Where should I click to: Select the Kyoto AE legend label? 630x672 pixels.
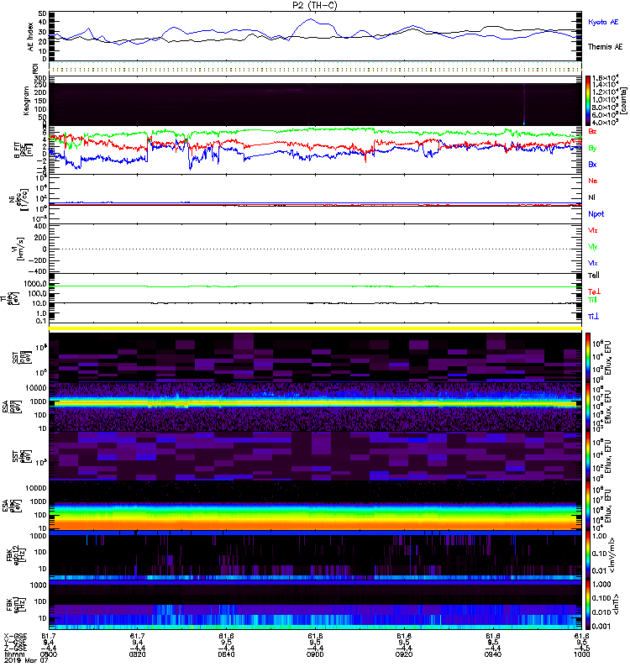click(x=605, y=21)
